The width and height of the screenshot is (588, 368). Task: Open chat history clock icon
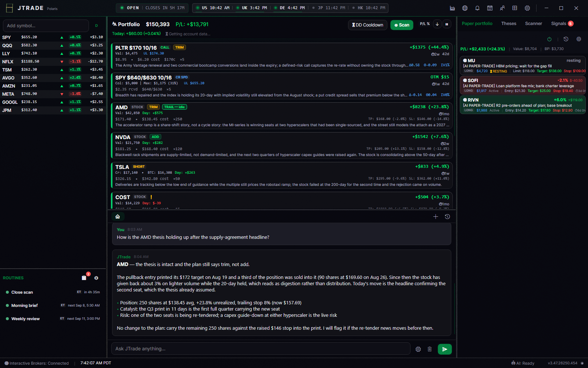click(x=447, y=217)
